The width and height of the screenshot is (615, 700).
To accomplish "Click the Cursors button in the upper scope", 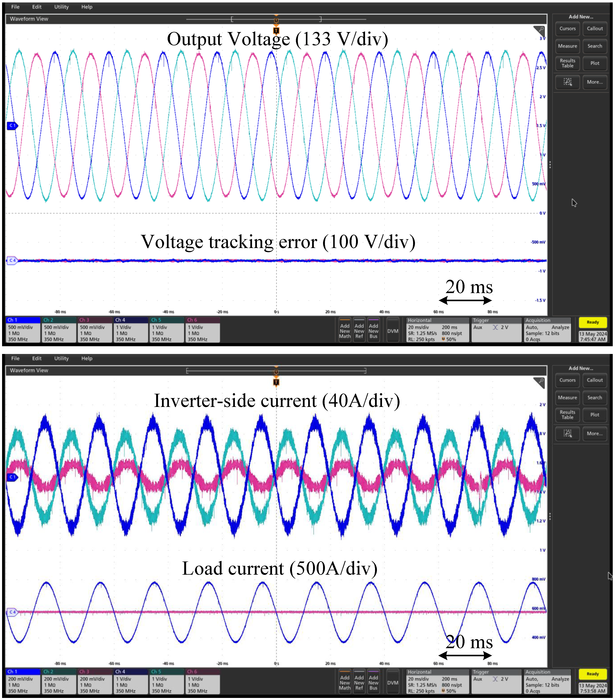I will tap(567, 29).
